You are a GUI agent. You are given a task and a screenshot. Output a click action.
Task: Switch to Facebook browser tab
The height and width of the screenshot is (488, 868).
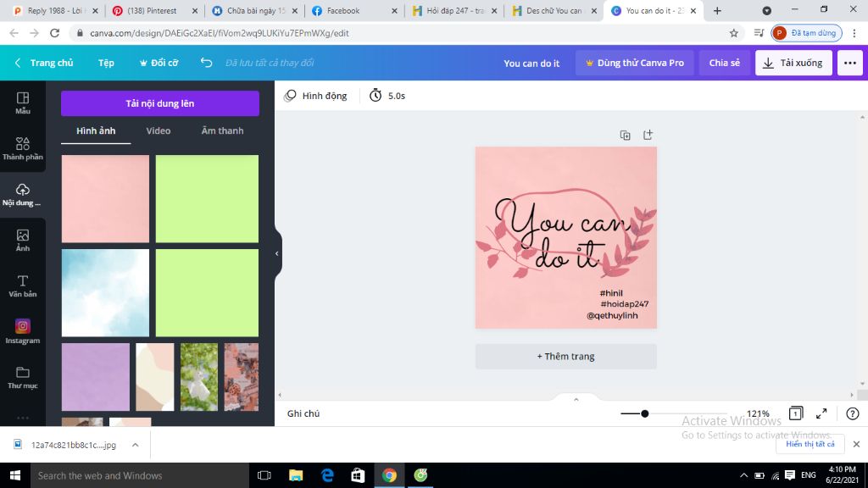coord(354,10)
